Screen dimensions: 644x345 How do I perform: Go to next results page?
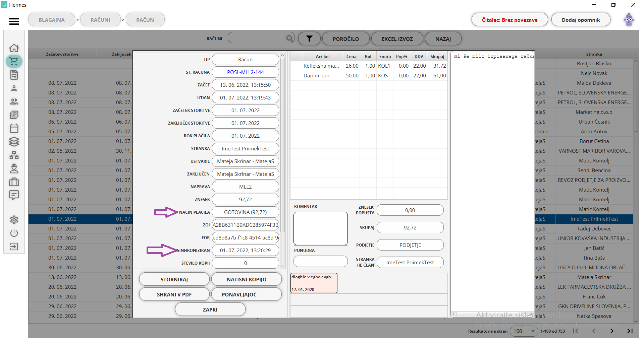click(x=612, y=331)
